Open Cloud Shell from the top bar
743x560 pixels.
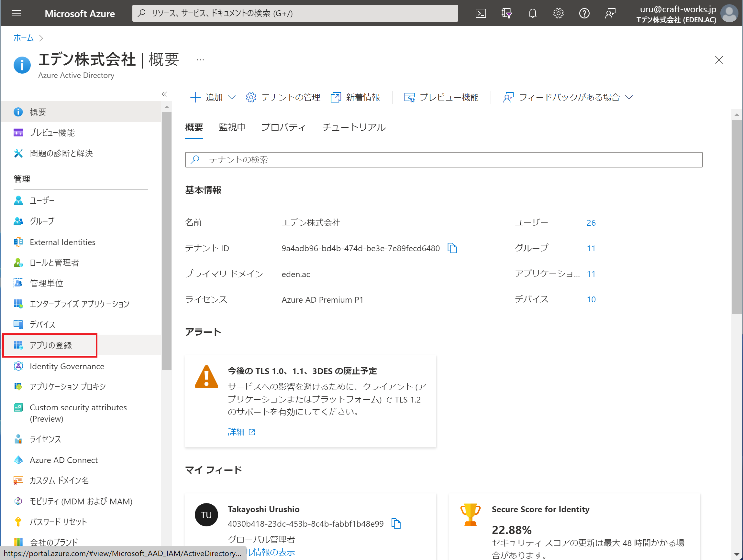coord(481,14)
